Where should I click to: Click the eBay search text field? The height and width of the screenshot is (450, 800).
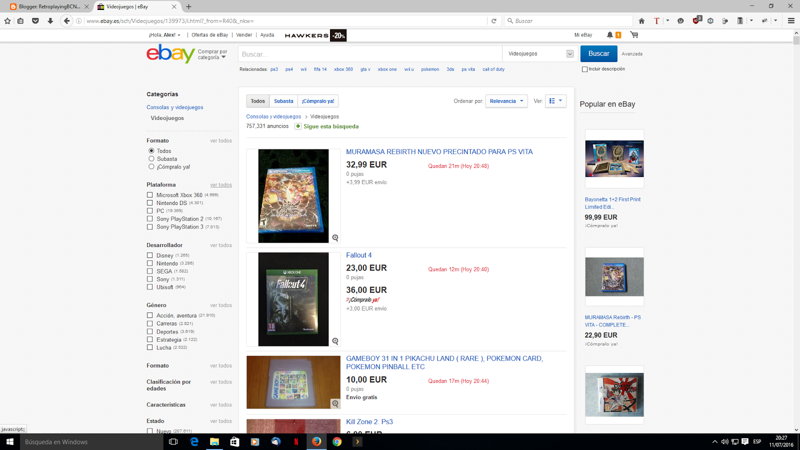368,54
